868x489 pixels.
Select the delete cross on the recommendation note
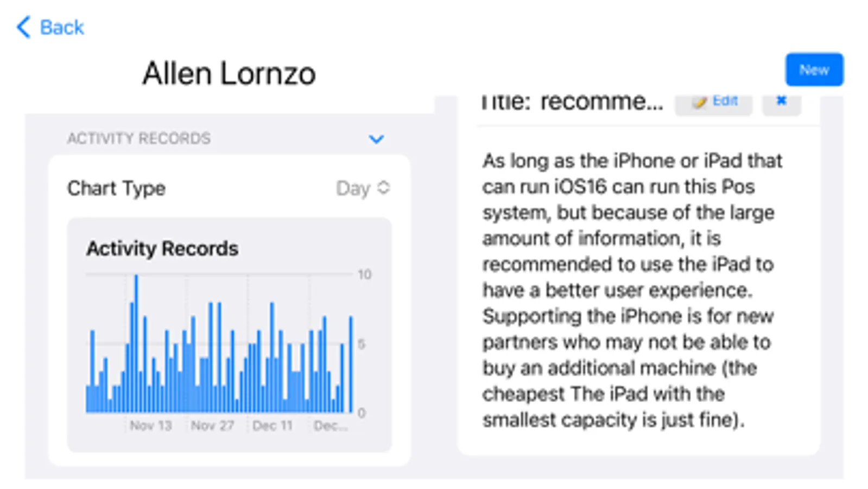(x=782, y=101)
